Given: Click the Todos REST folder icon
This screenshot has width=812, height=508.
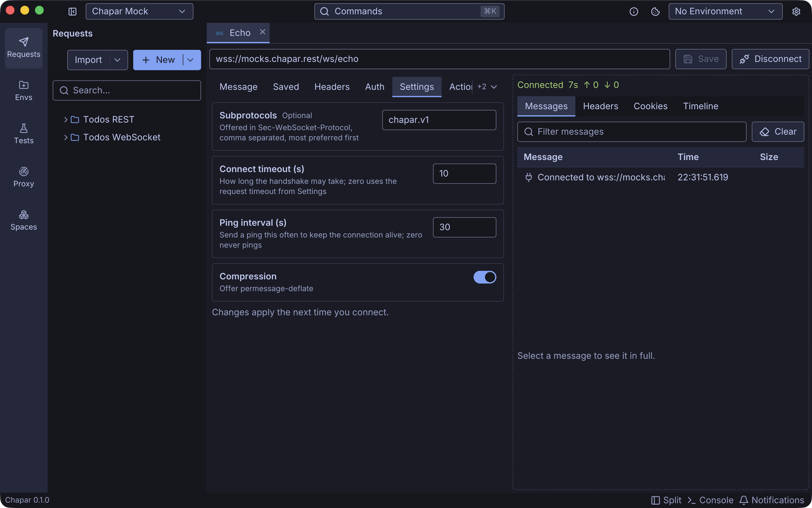Looking at the screenshot, I should (x=75, y=119).
